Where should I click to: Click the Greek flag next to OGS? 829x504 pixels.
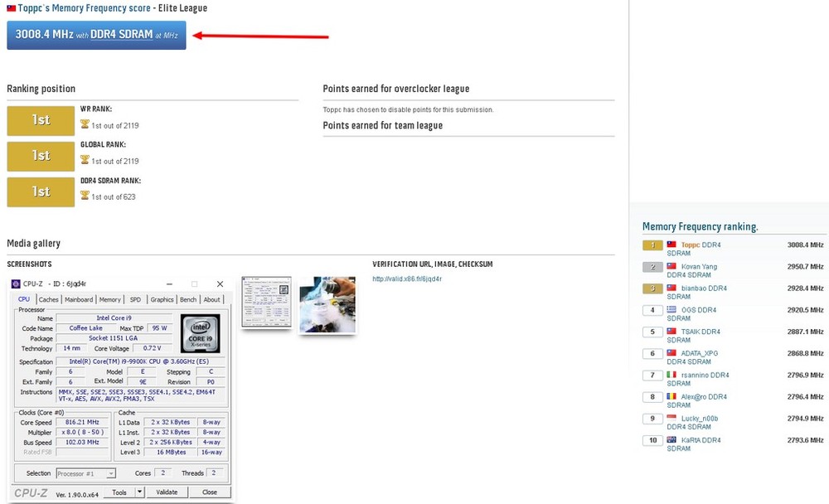672,310
